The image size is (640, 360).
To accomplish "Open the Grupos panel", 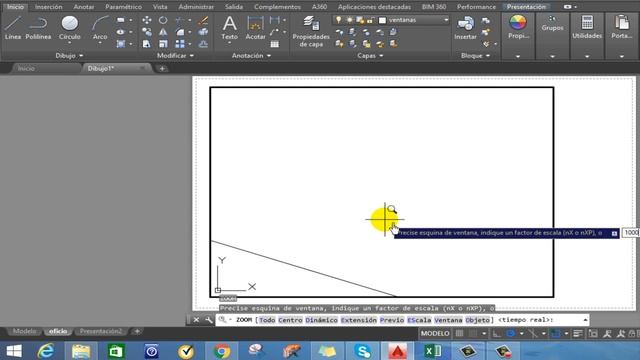I will coord(552,24).
